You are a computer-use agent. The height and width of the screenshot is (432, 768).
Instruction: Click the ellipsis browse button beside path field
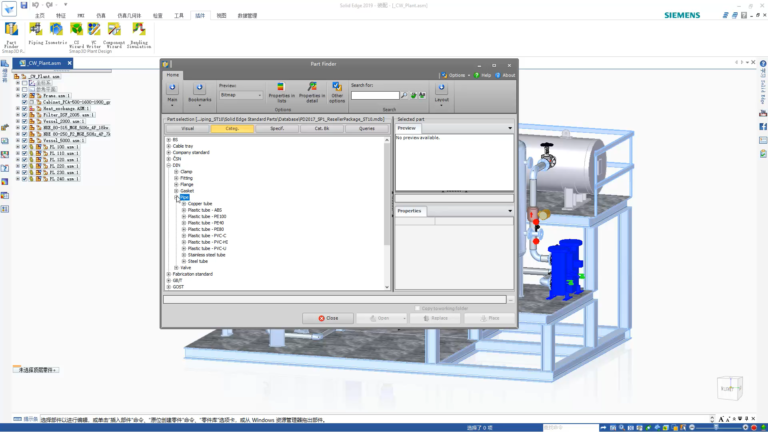point(511,299)
